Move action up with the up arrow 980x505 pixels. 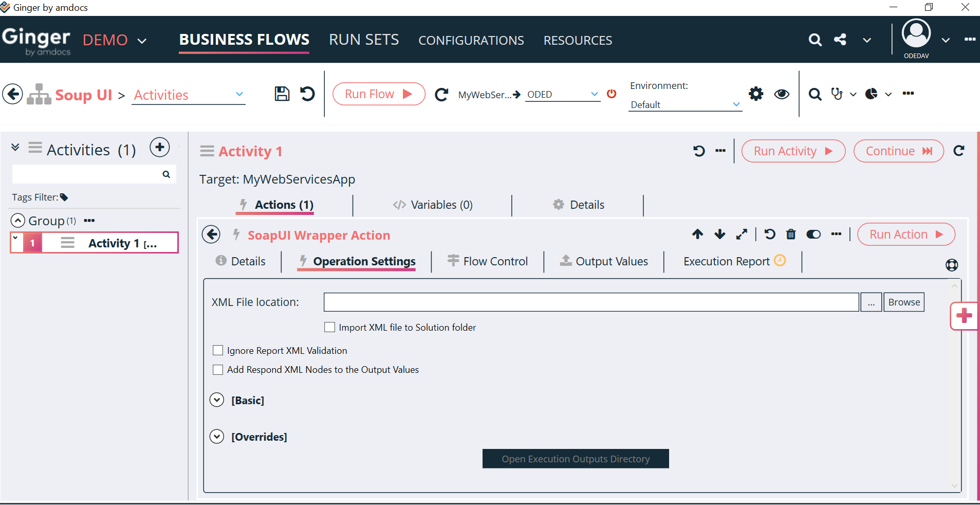tap(697, 235)
